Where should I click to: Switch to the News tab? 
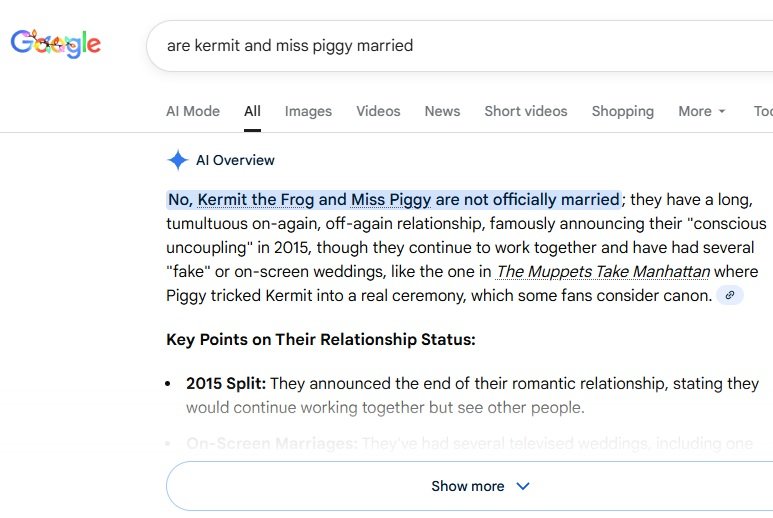(x=442, y=111)
